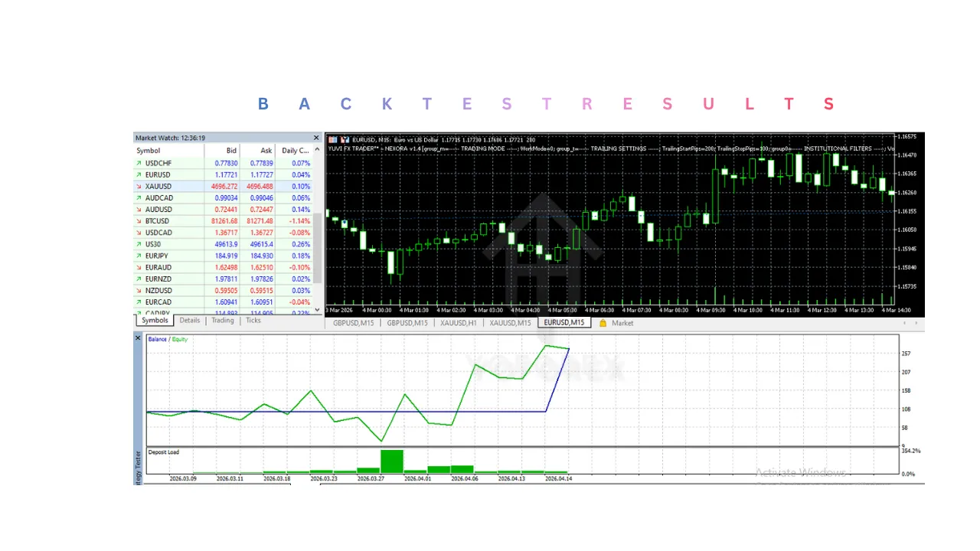
Task: Open the Trading tab in Market Watch
Action: tap(223, 321)
